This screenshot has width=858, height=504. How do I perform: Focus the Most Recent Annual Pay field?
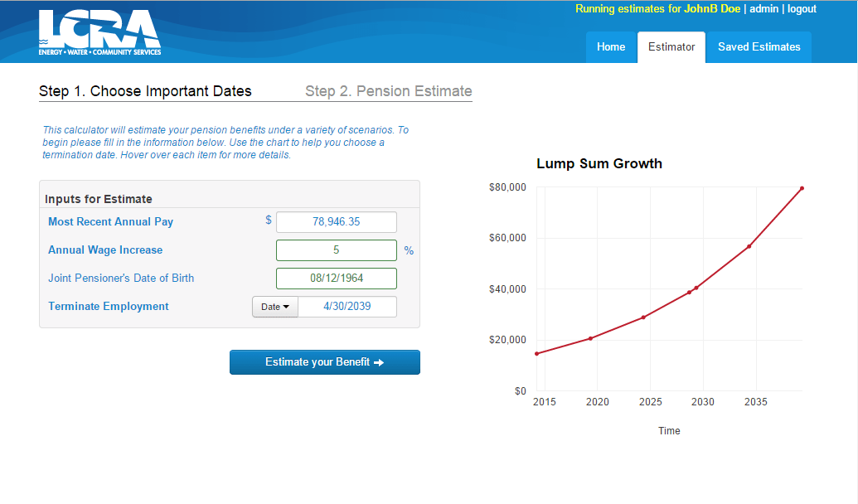336,222
